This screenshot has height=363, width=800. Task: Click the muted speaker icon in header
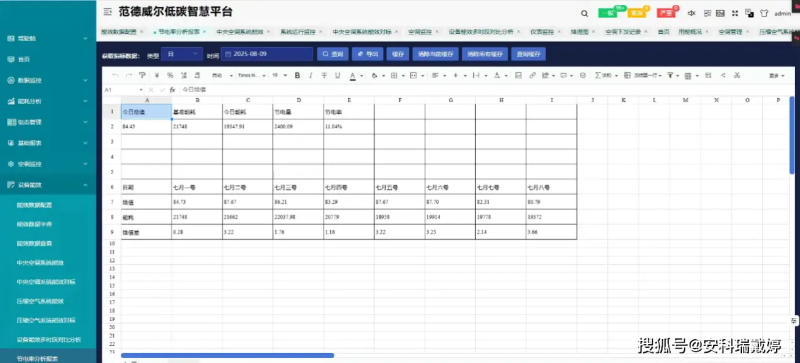692,13
